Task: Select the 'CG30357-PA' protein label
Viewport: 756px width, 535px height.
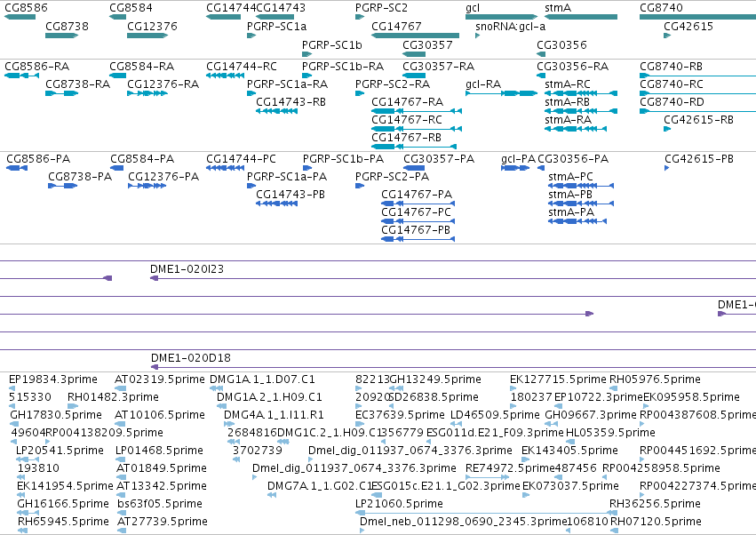Action: pyautogui.click(x=439, y=159)
